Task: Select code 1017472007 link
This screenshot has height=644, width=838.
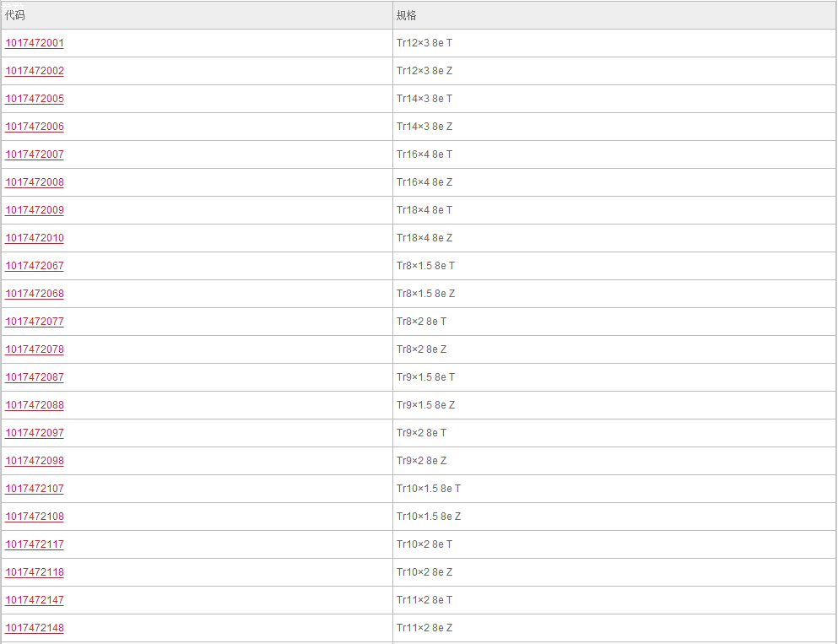Action: click(x=35, y=154)
